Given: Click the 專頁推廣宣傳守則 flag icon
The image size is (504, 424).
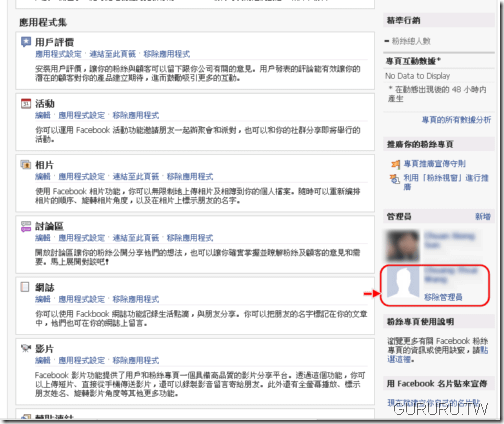Looking at the screenshot, I should tap(395, 164).
